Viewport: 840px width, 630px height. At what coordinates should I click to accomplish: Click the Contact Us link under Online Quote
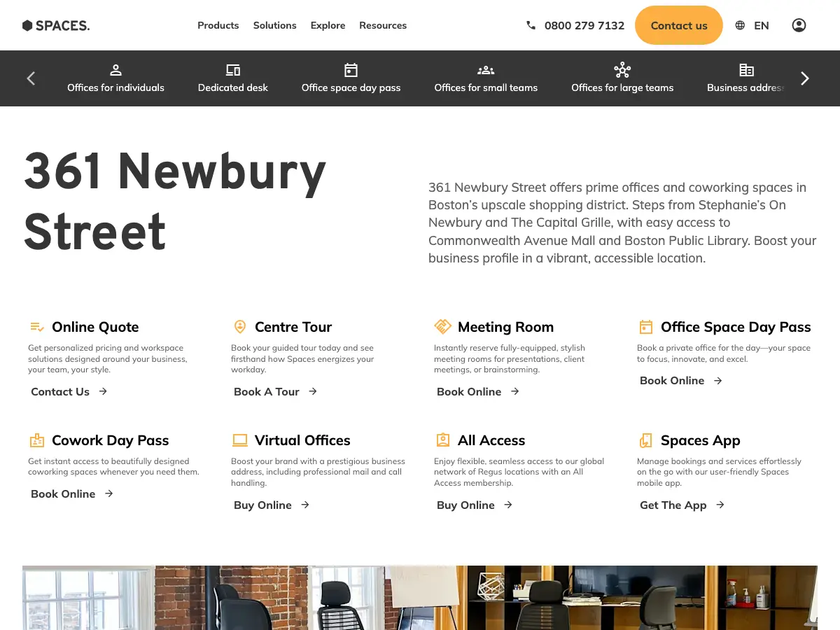[x=69, y=392]
